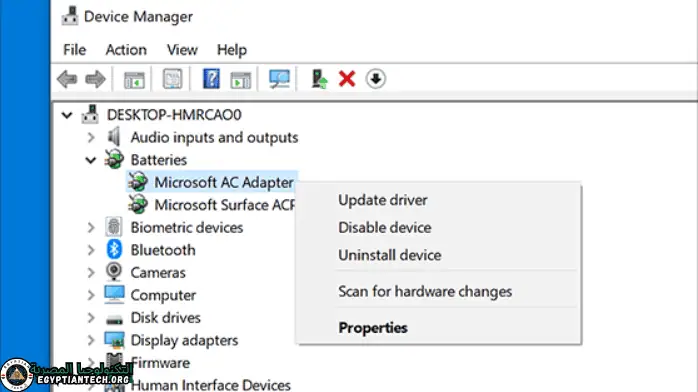Open the Help toolbar icon with question mark
698x392 pixels.
click(x=211, y=79)
